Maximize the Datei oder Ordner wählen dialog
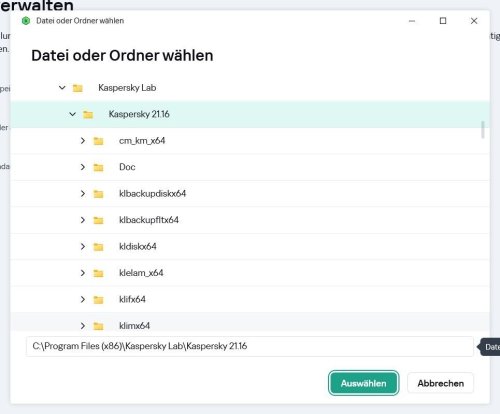Image resolution: width=500 pixels, height=414 pixels. [443, 21]
